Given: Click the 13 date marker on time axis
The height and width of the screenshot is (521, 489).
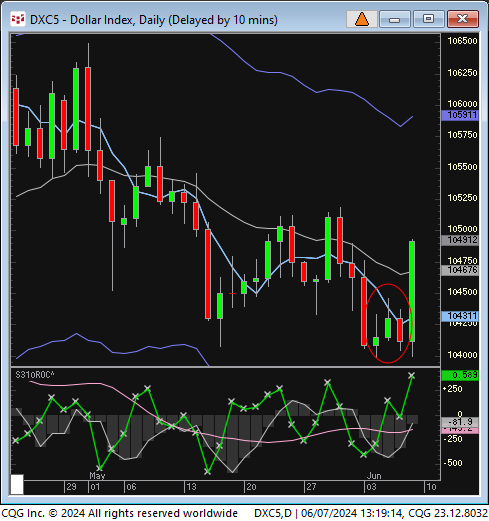Looking at the screenshot, I should tap(191, 487).
